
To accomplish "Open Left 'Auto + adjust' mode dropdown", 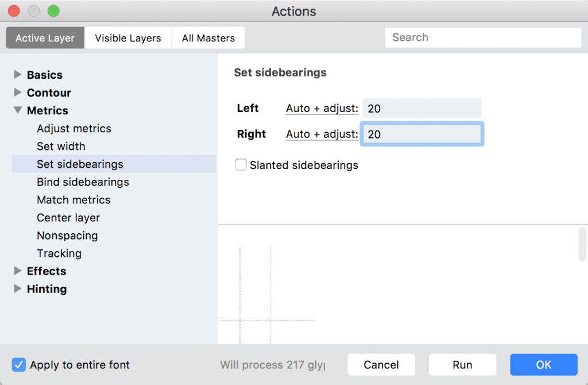I will point(322,108).
